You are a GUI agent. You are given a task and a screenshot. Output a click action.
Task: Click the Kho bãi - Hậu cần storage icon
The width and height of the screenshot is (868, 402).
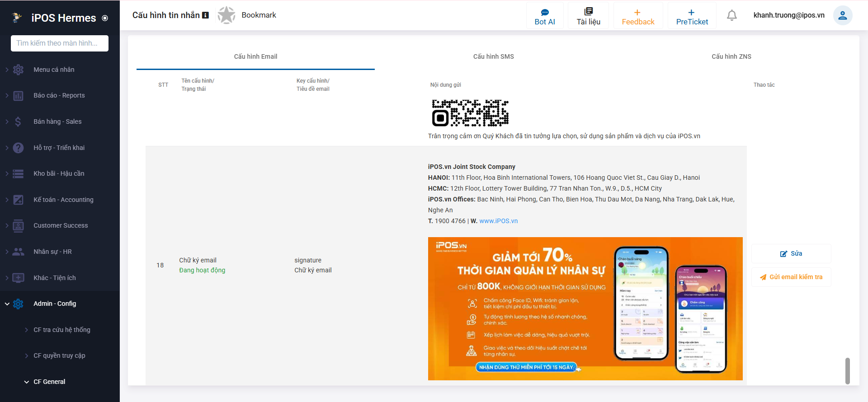click(18, 173)
